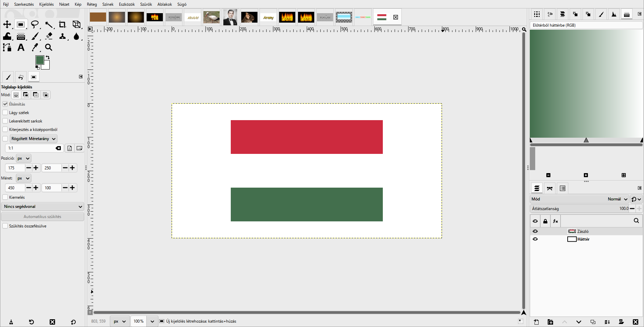Create a new layer in Layers panel
The height and width of the screenshot is (327, 644).
pos(536,322)
